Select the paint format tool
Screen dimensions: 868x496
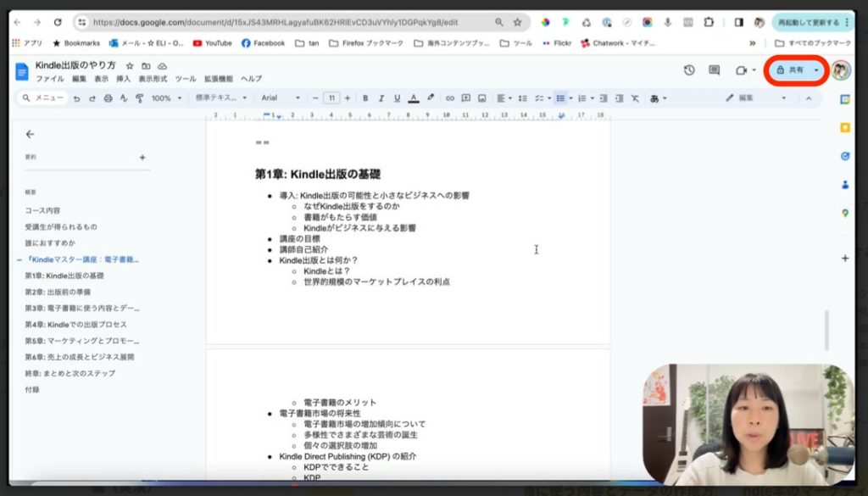click(139, 98)
